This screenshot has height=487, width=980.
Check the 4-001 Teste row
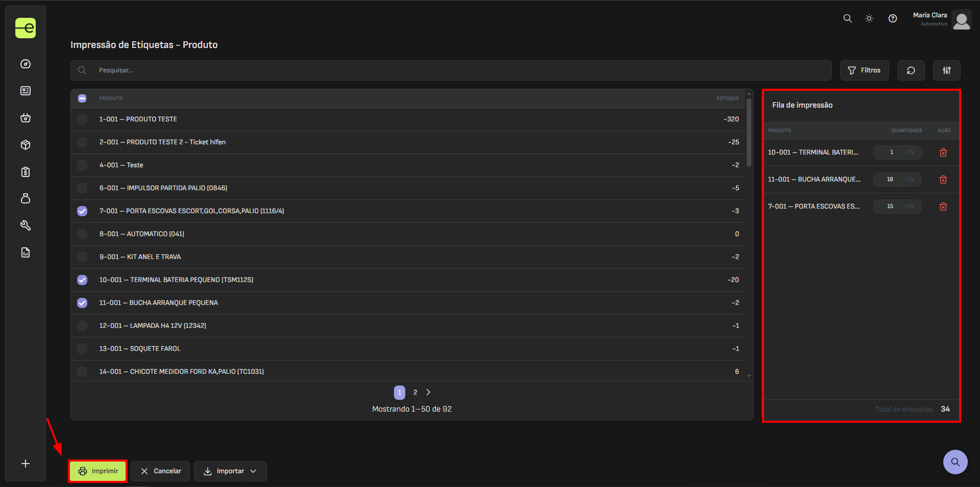click(82, 165)
